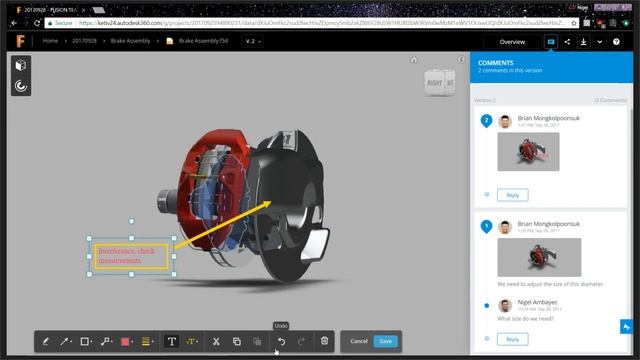640x360 pixels.
Task: Open the text size dropdown
Action: click(192, 342)
